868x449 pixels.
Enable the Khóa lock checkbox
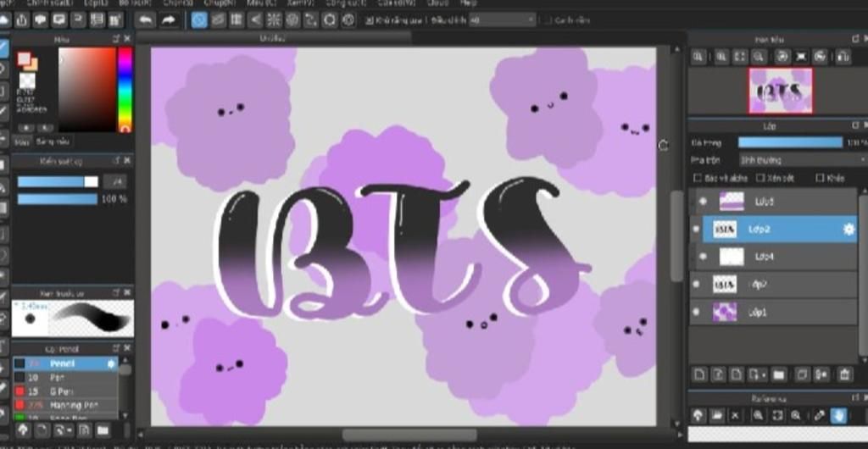click(x=821, y=178)
